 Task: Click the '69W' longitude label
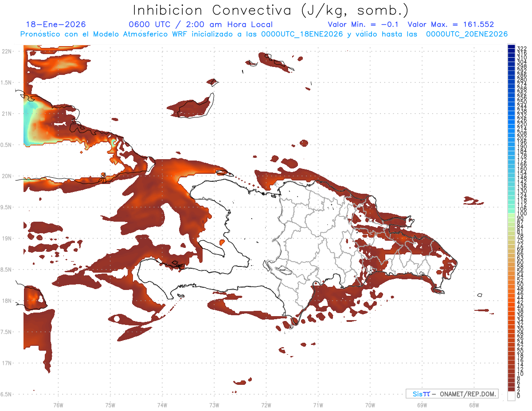[x=422, y=405]
